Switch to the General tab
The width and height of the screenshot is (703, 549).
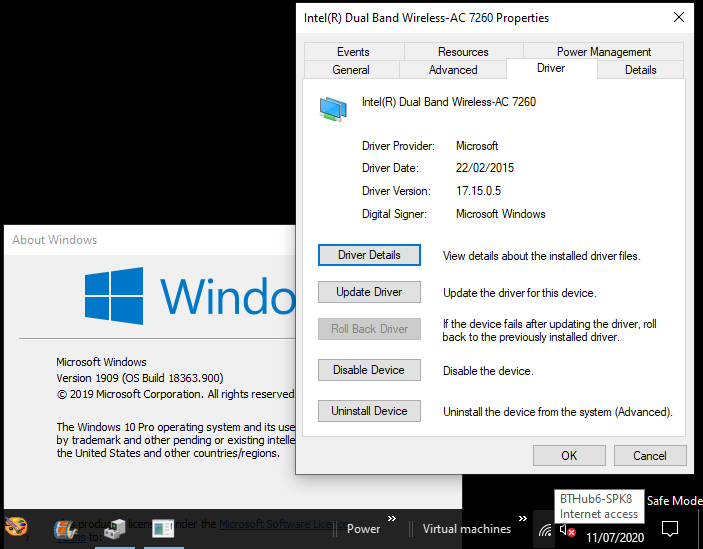(351, 70)
